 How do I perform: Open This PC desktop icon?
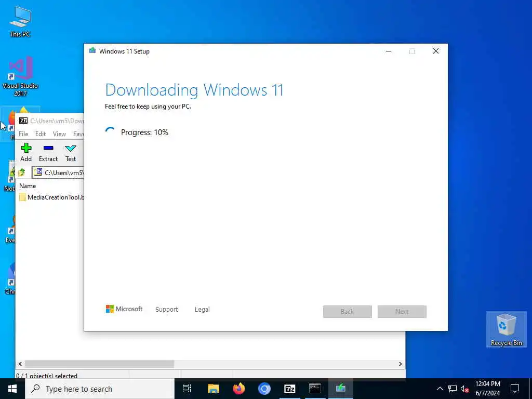coord(20,22)
